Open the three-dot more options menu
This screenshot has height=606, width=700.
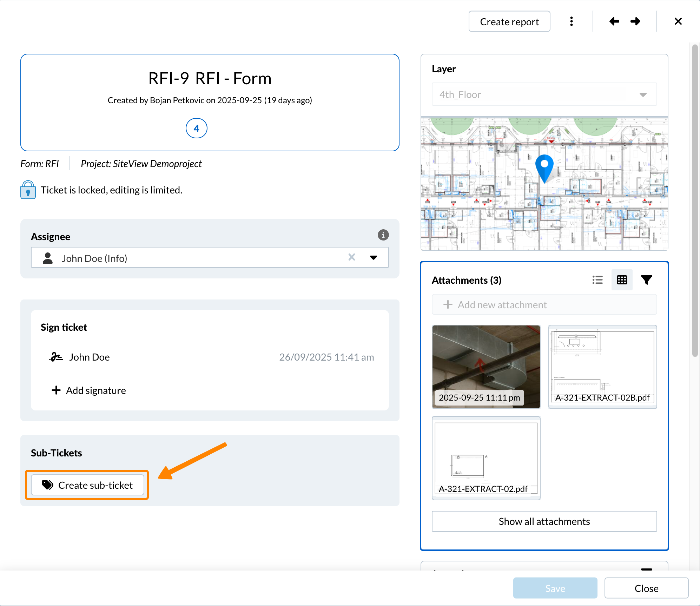click(572, 21)
